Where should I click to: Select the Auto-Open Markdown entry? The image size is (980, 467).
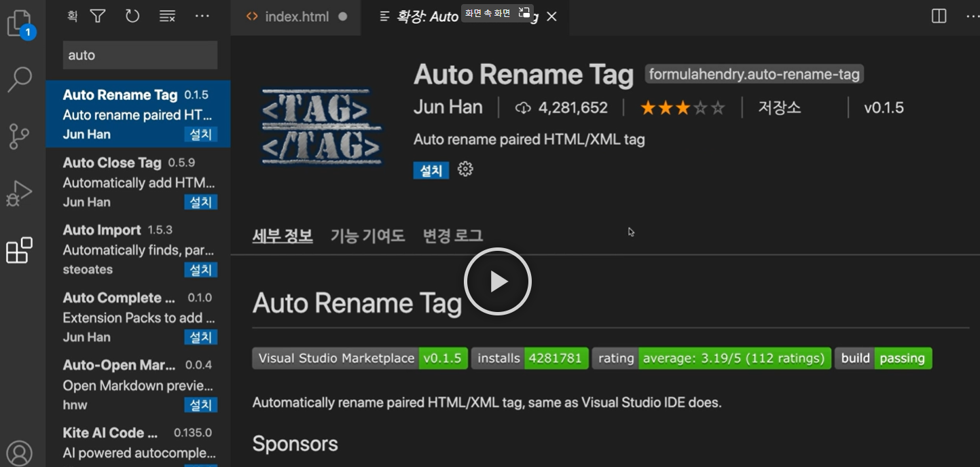click(139, 385)
